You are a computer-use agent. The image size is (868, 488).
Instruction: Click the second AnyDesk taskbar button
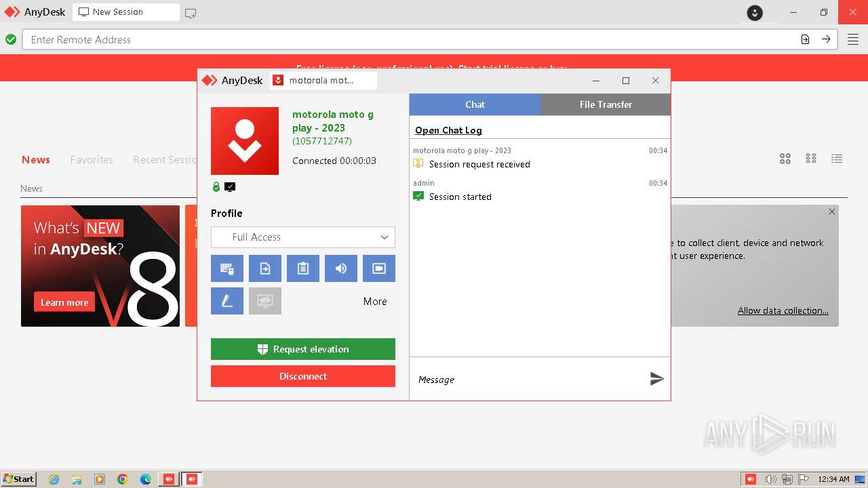pyautogui.click(x=192, y=479)
